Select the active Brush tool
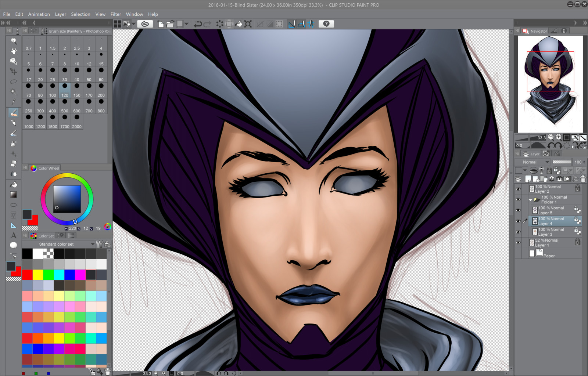Image resolution: width=588 pixels, height=376 pixels. 14,112
